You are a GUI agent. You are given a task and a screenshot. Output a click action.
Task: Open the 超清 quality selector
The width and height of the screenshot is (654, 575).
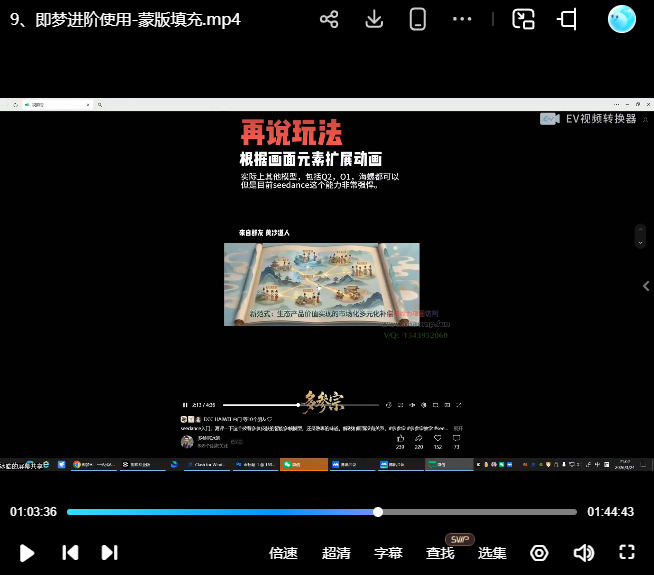pyautogui.click(x=336, y=553)
